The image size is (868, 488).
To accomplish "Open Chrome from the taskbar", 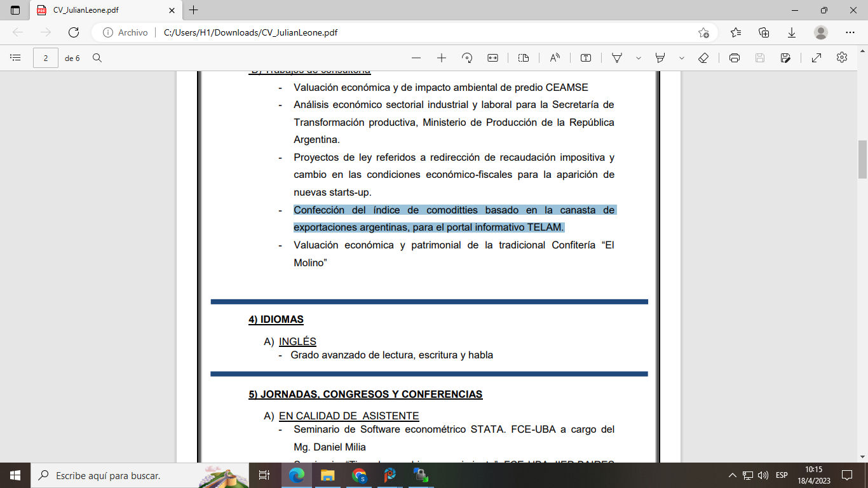I will 359,475.
